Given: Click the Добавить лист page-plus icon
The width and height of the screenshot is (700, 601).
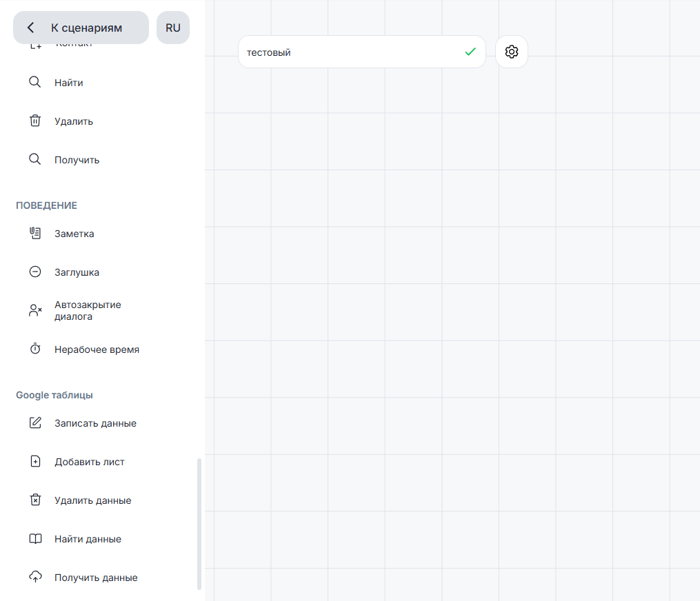Looking at the screenshot, I should pyautogui.click(x=35, y=462).
